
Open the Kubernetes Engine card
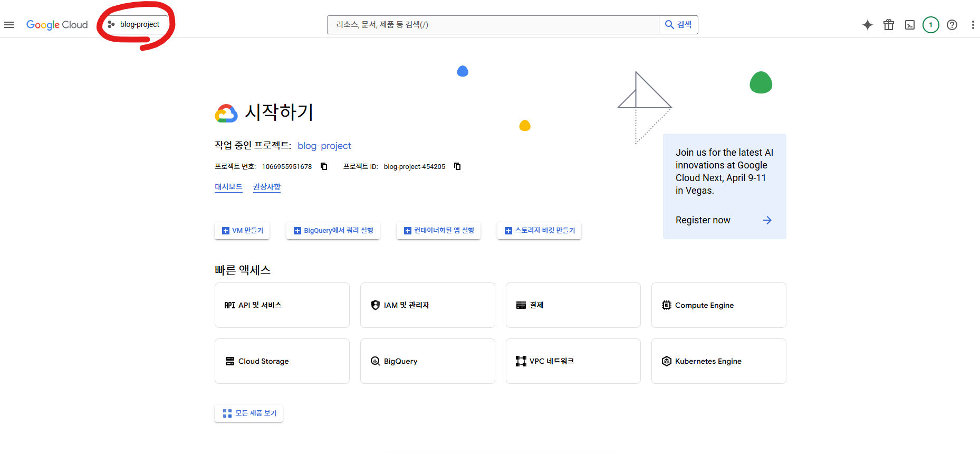pos(719,361)
